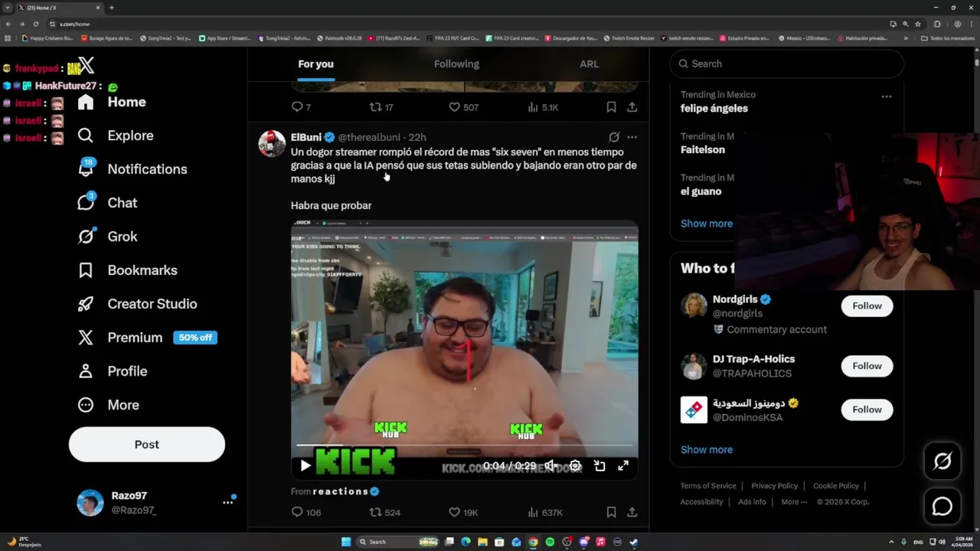The image size is (980, 551).
Task: Enter video fullscreen
Action: pyautogui.click(x=623, y=465)
